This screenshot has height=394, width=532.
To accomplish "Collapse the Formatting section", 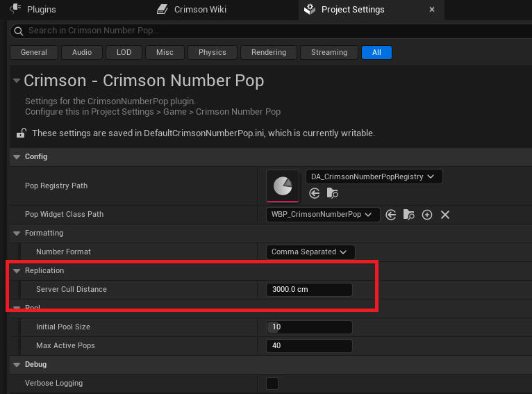I will [17, 233].
